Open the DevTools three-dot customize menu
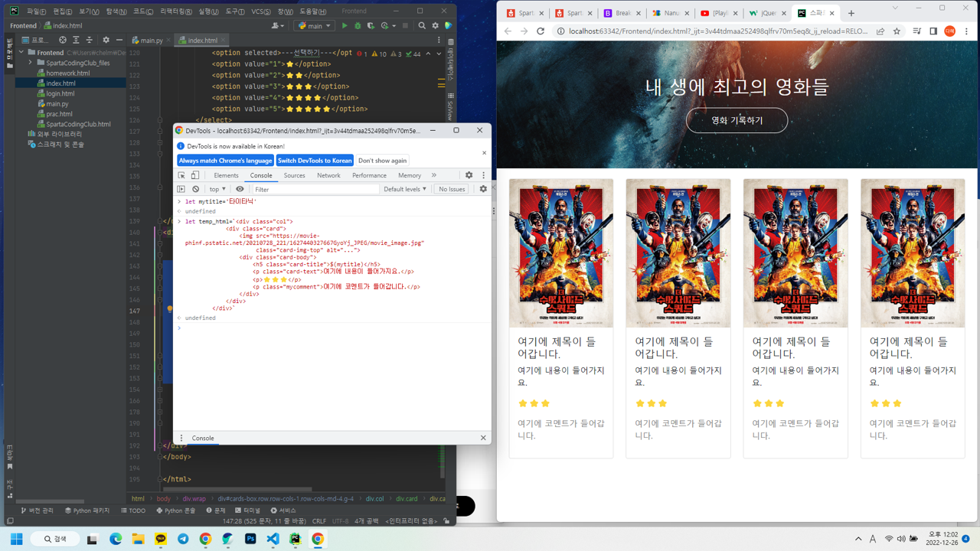The height and width of the screenshot is (551, 980). (483, 175)
